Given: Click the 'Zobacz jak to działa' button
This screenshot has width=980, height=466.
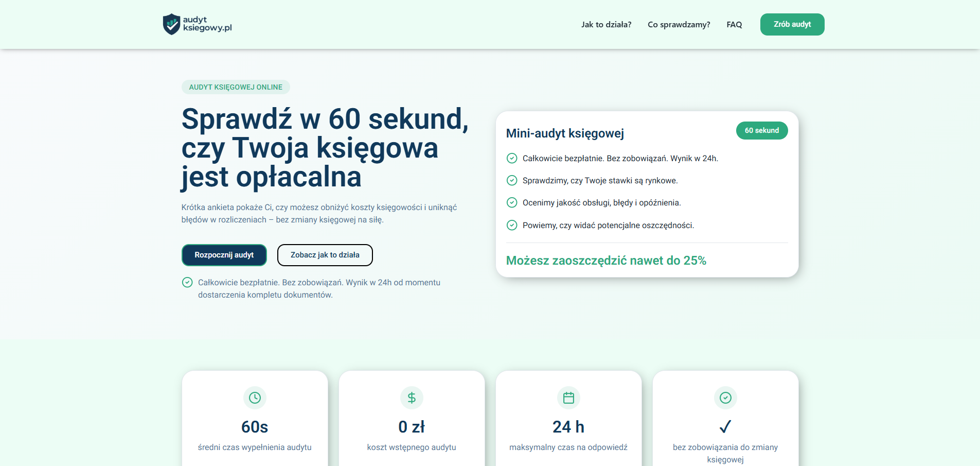Looking at the screenshot, I should click(325, 255).
